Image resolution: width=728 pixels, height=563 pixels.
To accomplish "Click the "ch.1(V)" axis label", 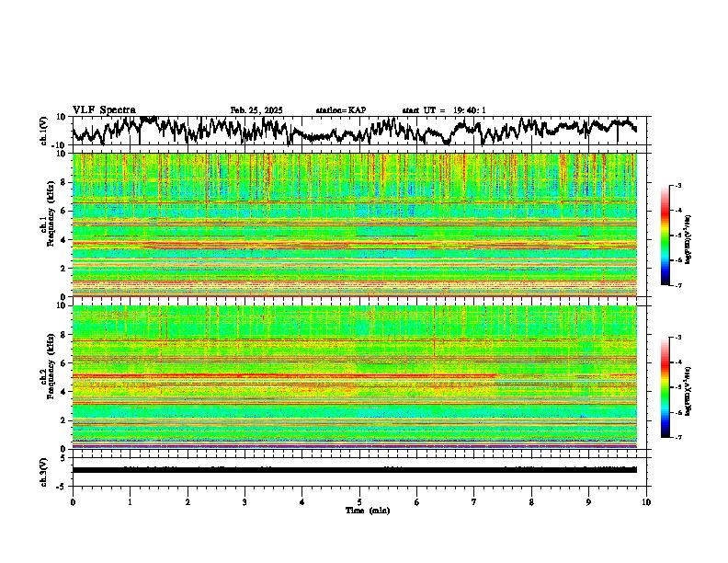I will point(44,131).
